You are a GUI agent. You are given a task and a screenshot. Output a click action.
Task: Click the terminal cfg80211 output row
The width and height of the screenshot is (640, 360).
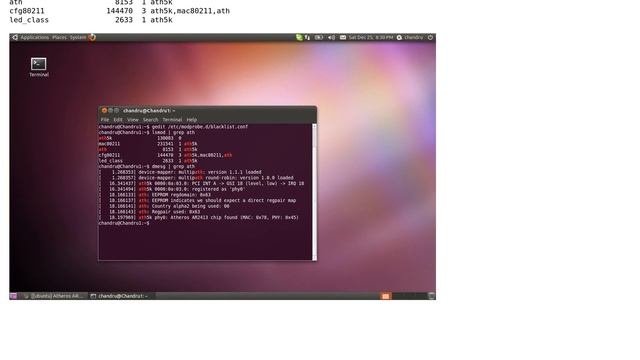click(x=165, y=155)
